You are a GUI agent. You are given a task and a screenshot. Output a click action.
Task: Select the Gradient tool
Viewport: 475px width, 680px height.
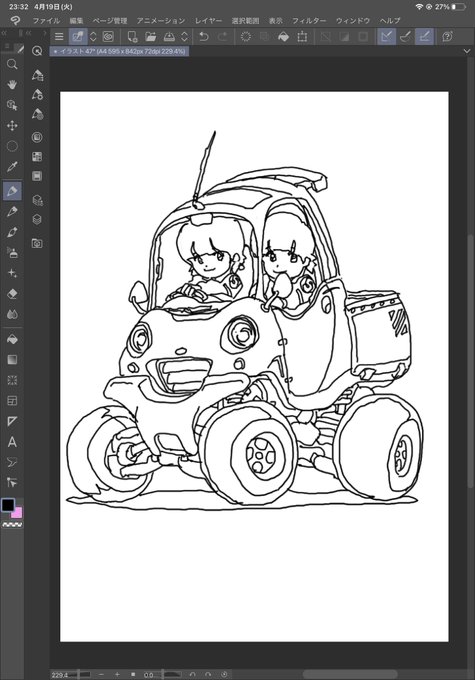point(12,360)
